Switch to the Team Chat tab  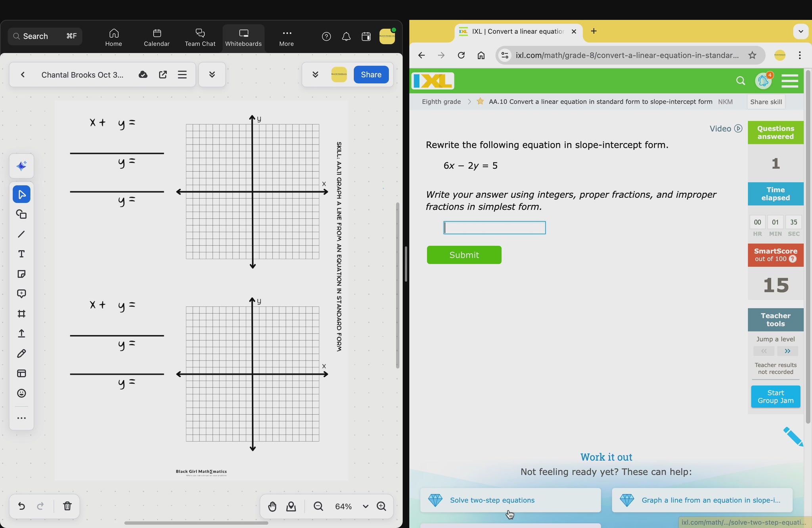200,37
